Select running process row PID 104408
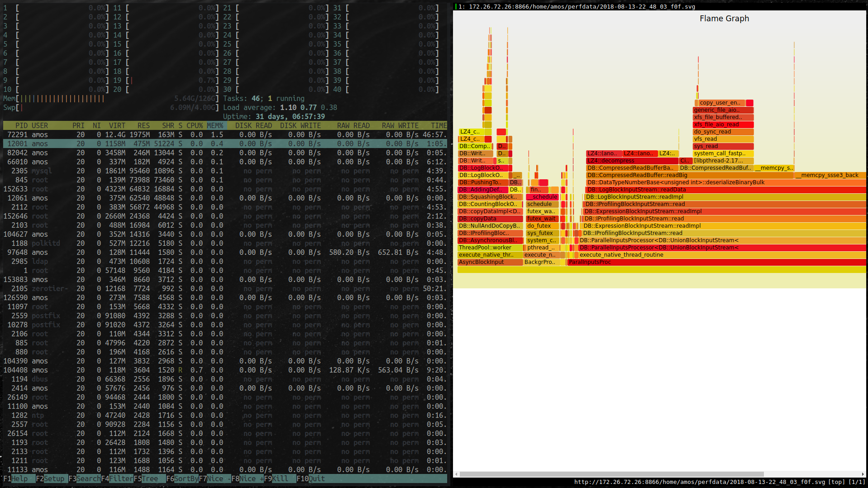The image size is (868, 488). (x=225, y=370)
